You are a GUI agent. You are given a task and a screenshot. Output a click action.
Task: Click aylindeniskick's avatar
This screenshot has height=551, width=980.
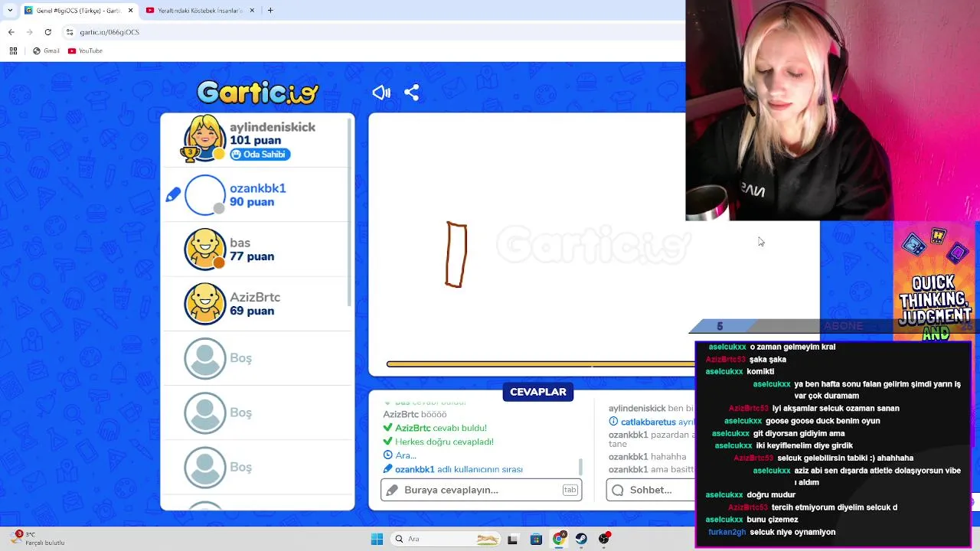coord(204,139)
